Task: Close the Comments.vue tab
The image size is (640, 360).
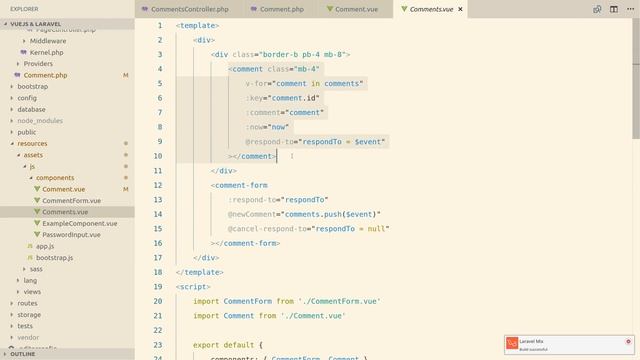Action: coord(460,9)
